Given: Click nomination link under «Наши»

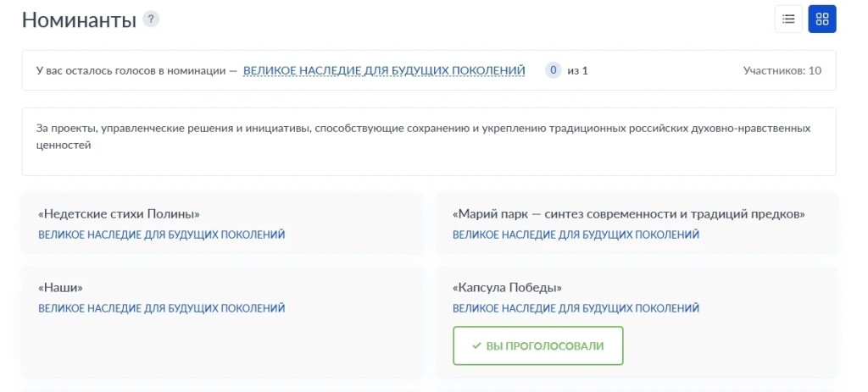Looking at the screenshot, I should 162,308.
